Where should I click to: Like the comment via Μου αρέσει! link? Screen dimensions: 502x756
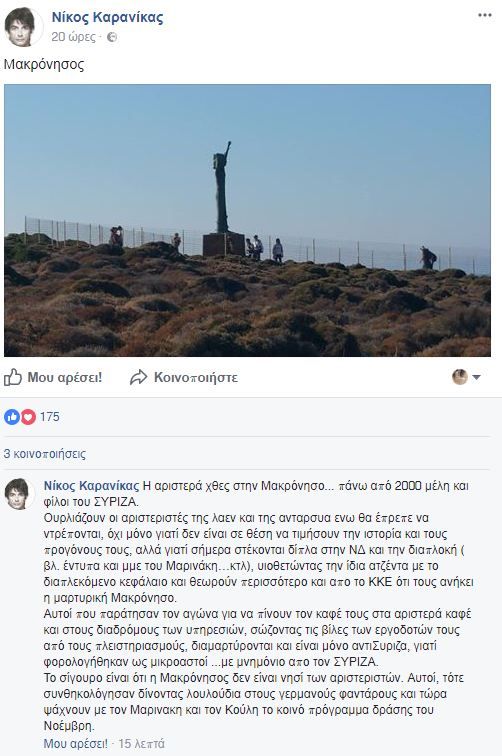coord(76,743)
